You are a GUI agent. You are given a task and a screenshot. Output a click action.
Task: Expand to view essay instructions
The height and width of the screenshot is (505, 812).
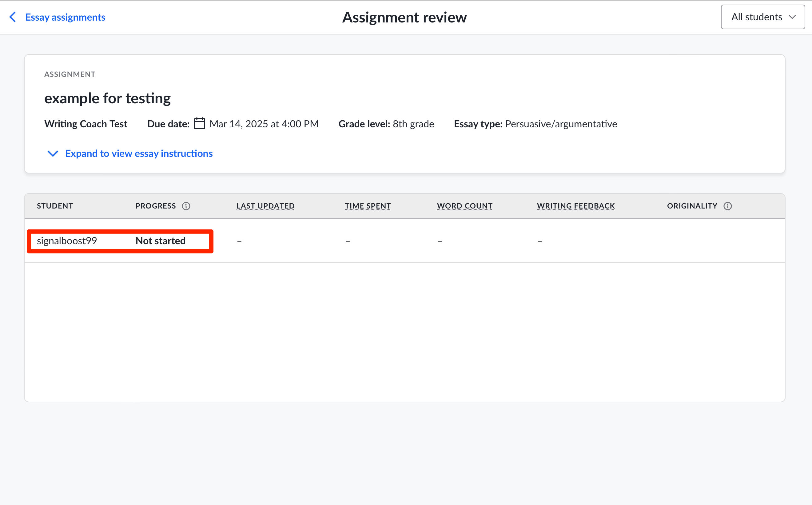click(x=139, y=153)
